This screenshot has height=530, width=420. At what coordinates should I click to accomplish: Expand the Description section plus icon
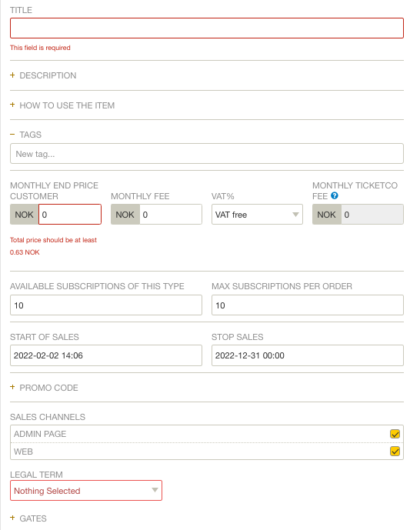pos(12,75)
